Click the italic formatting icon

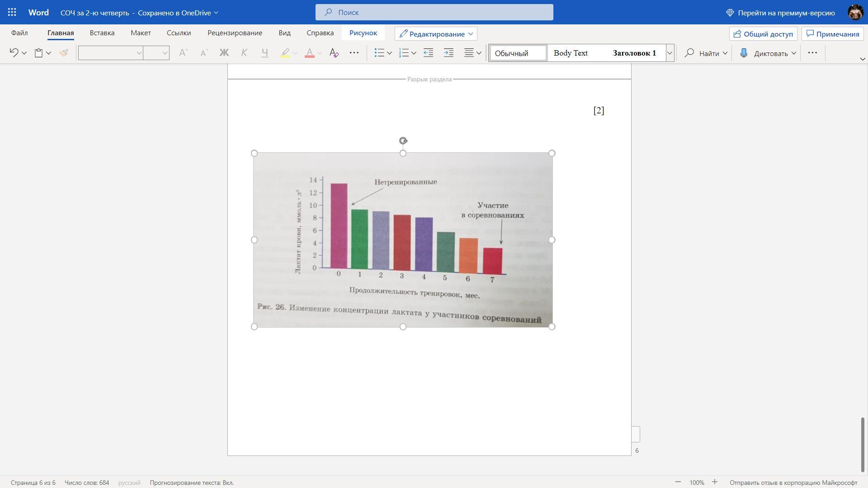[x=244, y=52]
